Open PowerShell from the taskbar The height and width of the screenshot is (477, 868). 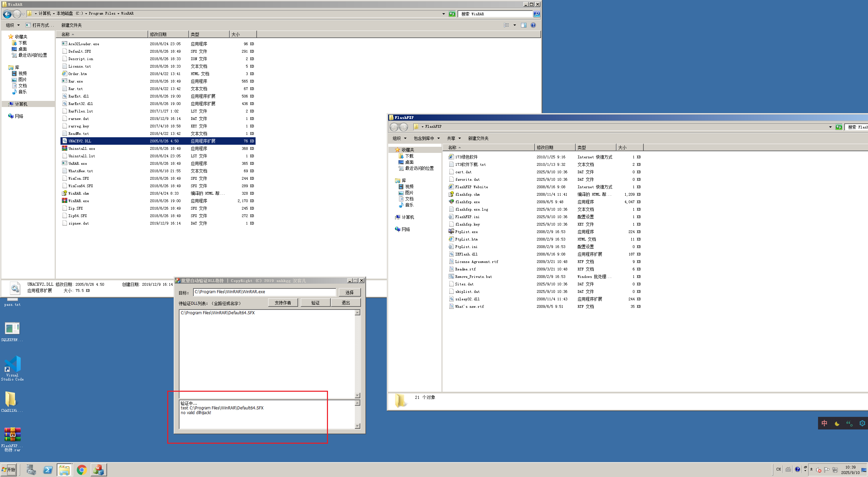[48, 470]
